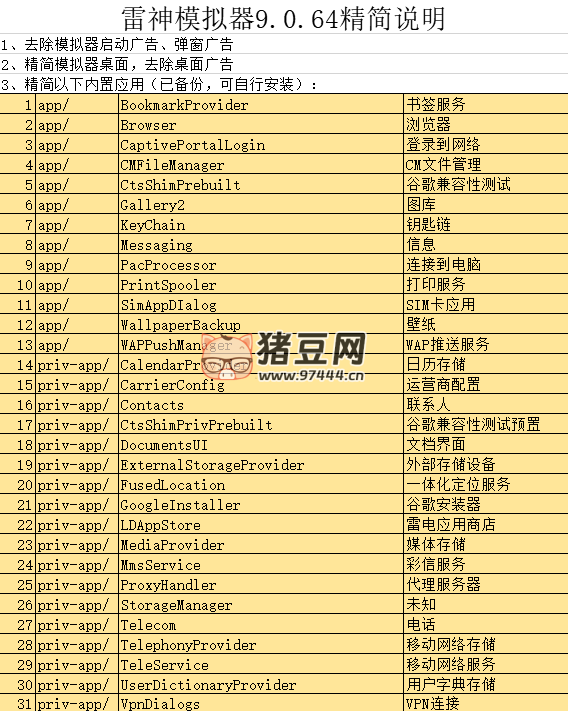Click the 图库 description cell

coord(486,204)
